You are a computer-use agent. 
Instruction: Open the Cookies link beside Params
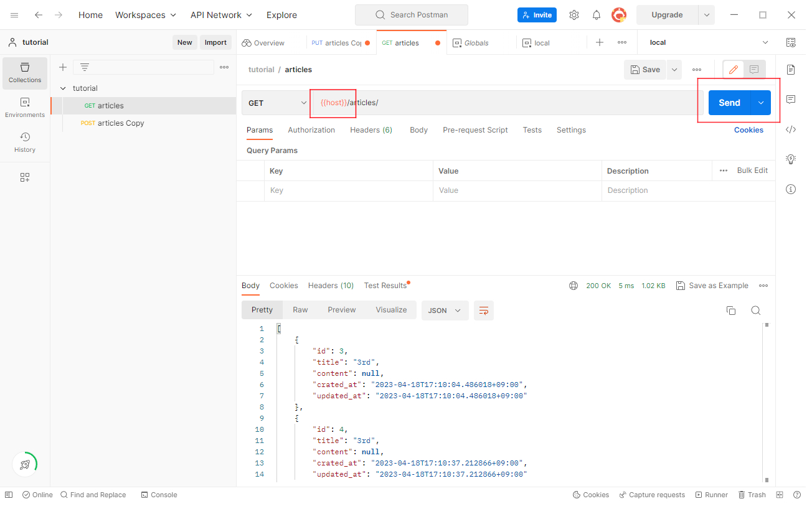click(x=748, y=130)
